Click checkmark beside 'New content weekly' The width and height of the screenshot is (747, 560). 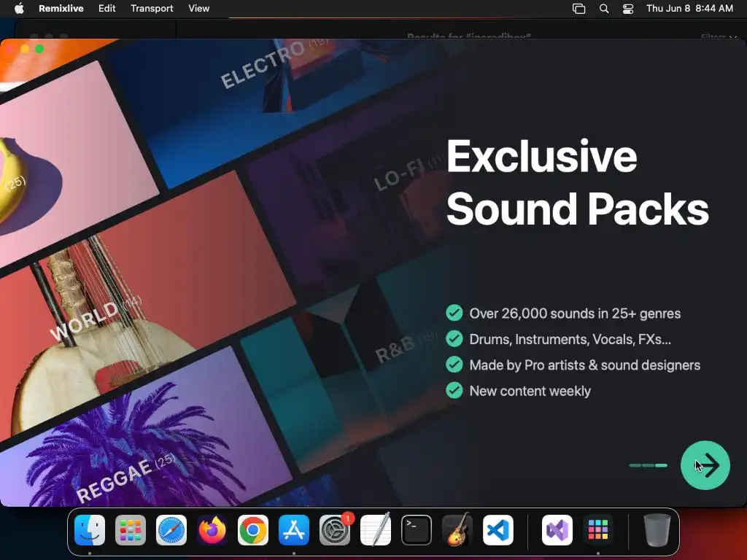click(454, 390)
